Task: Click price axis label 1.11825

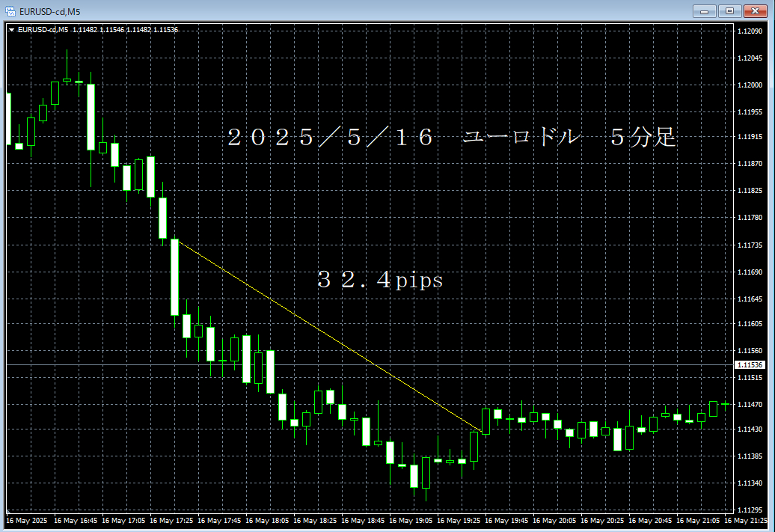Action: [750, 191]
